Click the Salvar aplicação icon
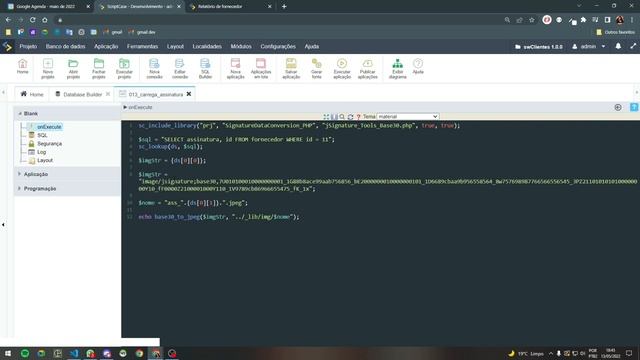Viewport: 640px width, 360px height. pyautogui.click(x=291, y=68)
